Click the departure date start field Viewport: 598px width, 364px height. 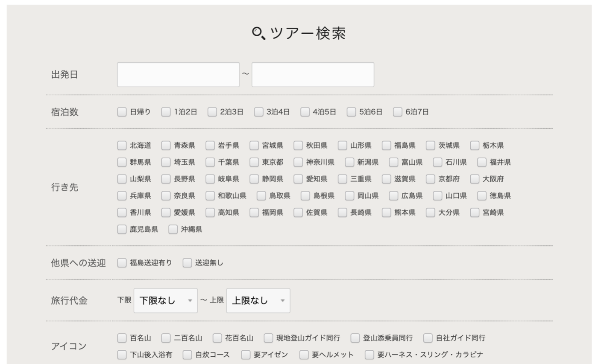point(178,75)
